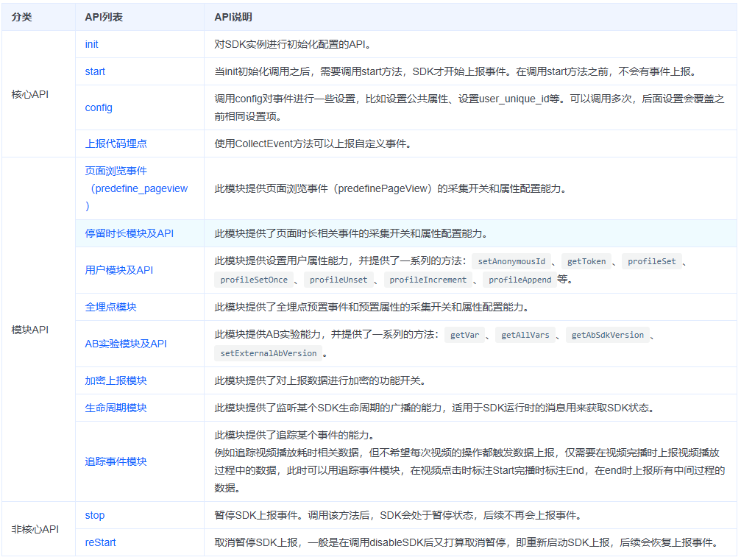Click the profileUnset code tag
This screenshot has height=560, width=741.
338,280
